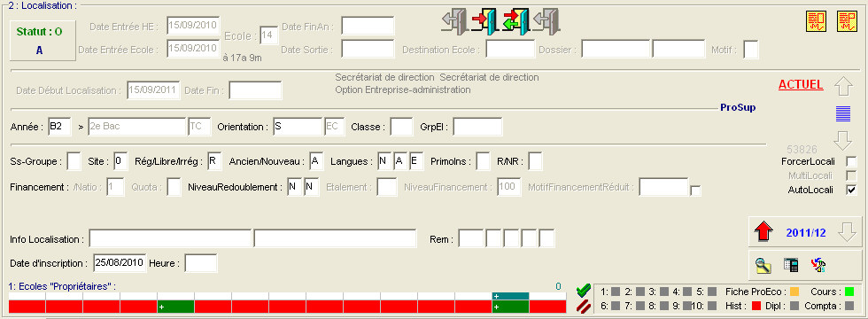Click the gray Compta indicator square
The image size is (868, 319).
point(849,305)
